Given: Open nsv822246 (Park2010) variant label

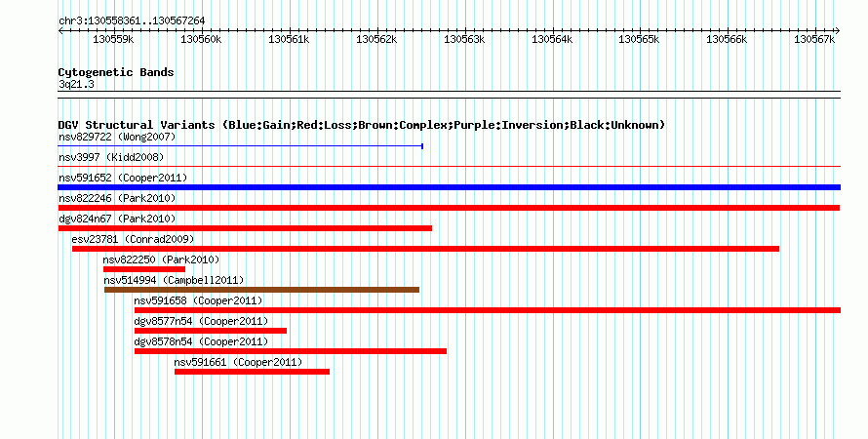Looking at the screenshot, I should [117, 198].
